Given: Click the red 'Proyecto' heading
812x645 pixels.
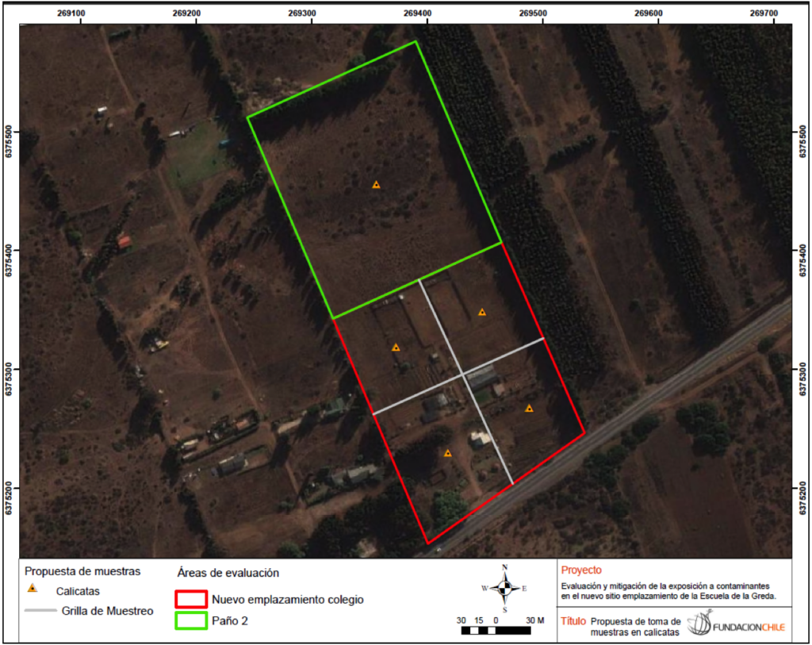Looking at the screenshot, I should click(x=581, y=570).
